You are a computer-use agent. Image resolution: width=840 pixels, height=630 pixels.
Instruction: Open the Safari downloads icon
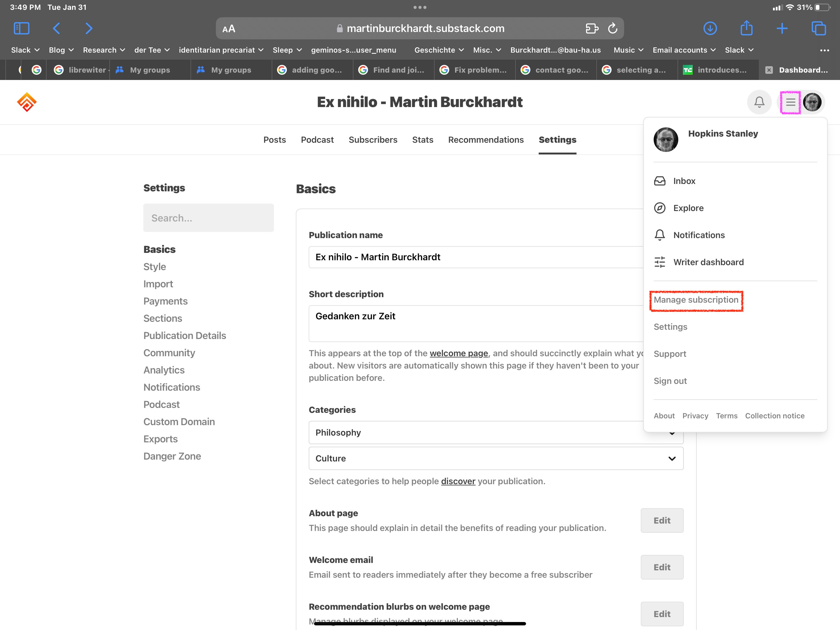click(x=710, y=29)
